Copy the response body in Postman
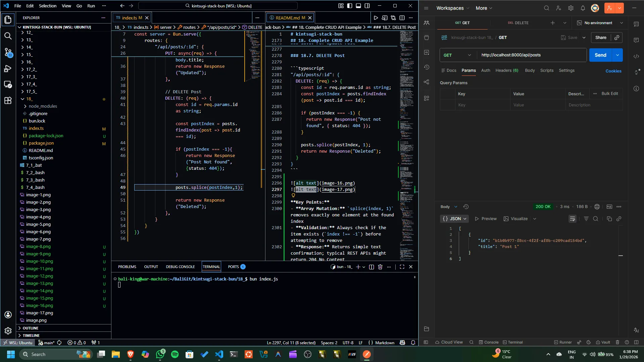This screenshot has width=644, height=362. click(609, 219)
